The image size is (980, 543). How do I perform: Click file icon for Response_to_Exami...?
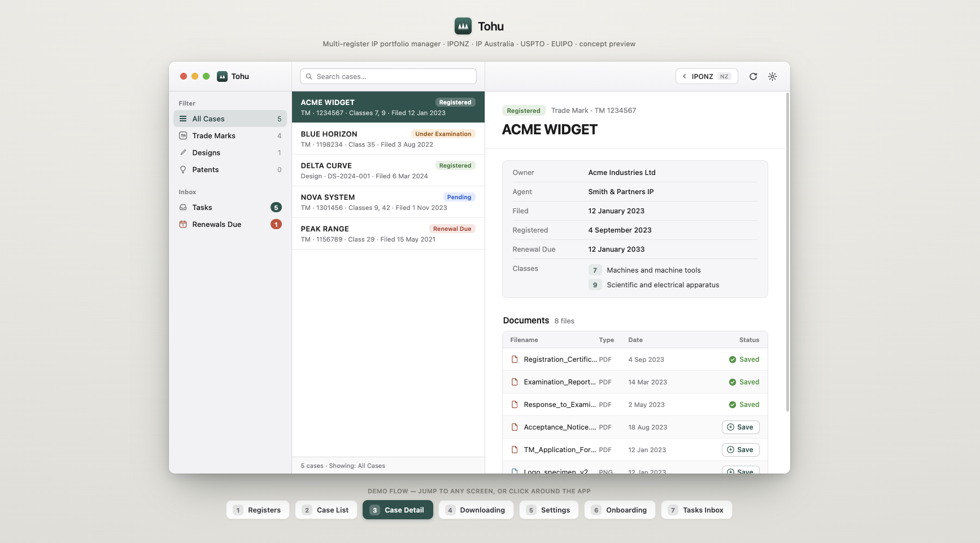(515, 405)
